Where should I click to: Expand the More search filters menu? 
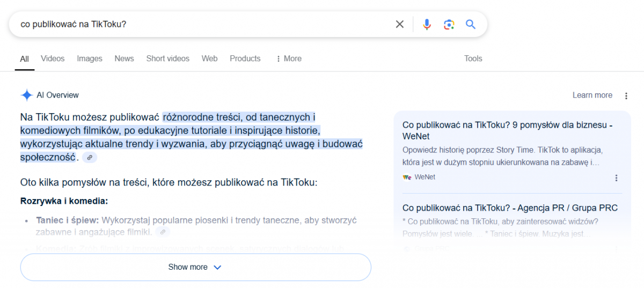click(289, 58)
